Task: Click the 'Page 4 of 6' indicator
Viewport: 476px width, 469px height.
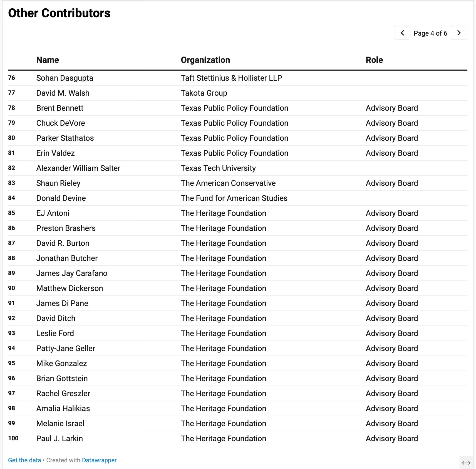Action: click(x=430, y=33)
